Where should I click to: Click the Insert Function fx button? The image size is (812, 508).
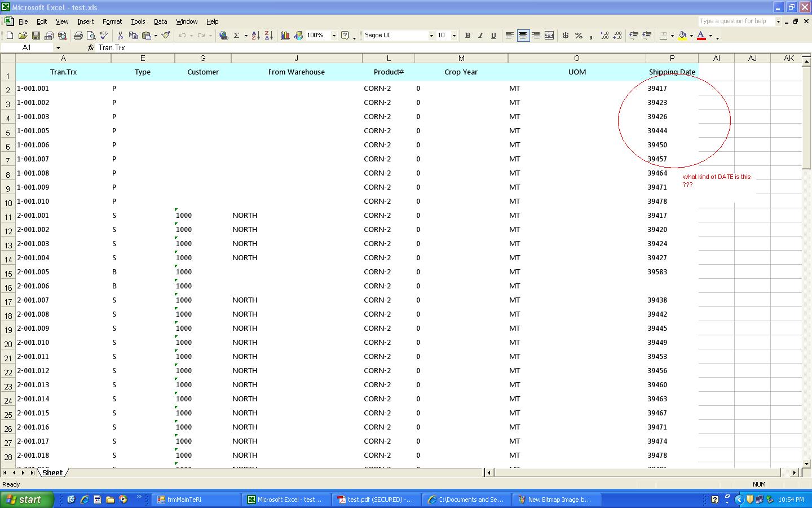[91, 48]
